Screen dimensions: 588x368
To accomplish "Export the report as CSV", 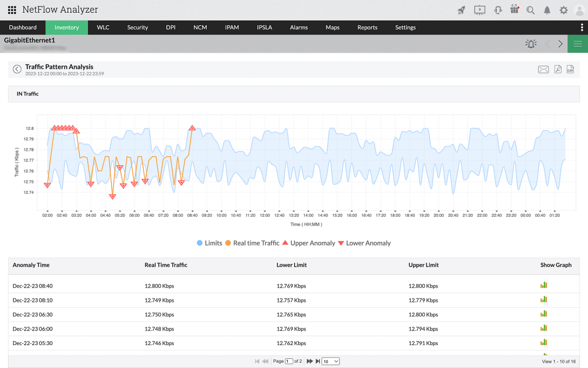I will 570,69.
